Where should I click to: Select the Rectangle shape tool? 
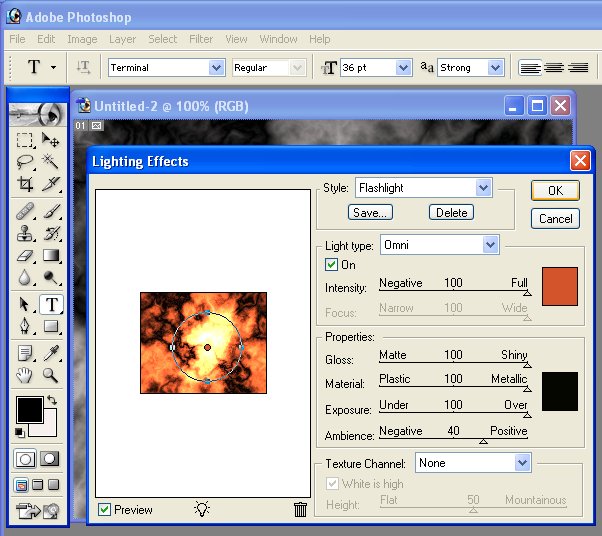[50, 326]
